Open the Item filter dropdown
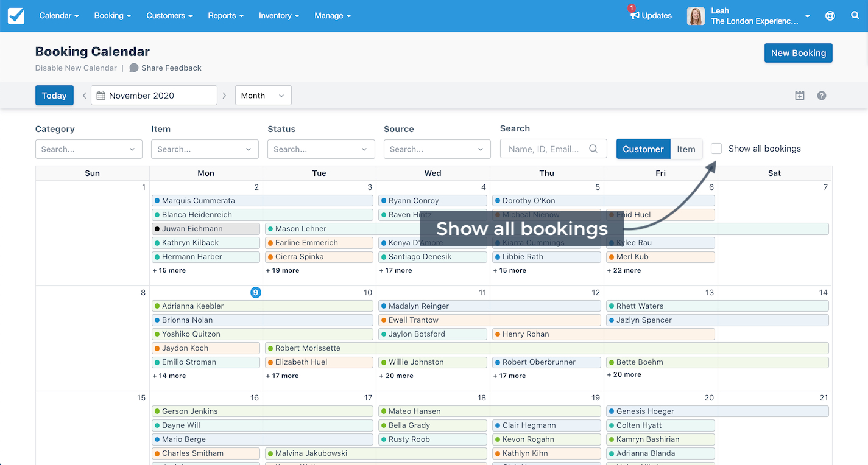This screenshot has height=465, width=868. point(205,149)
